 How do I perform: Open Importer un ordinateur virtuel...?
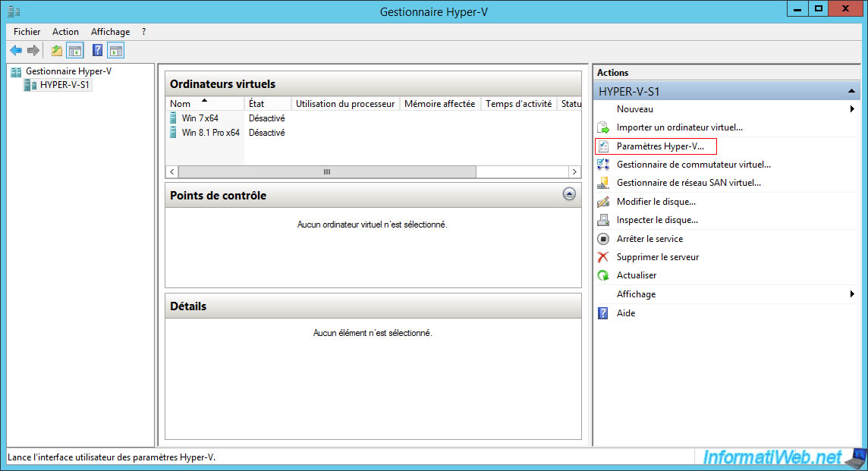(680, 128)
